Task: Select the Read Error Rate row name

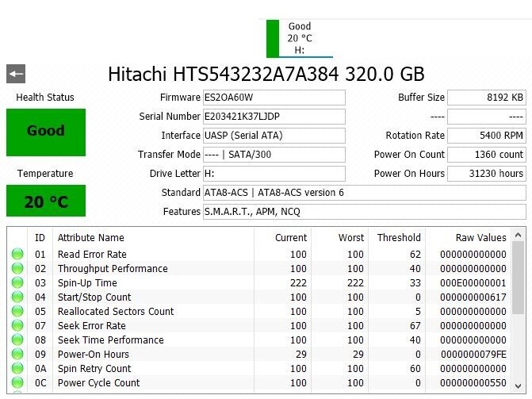Action: pos(92,254)
